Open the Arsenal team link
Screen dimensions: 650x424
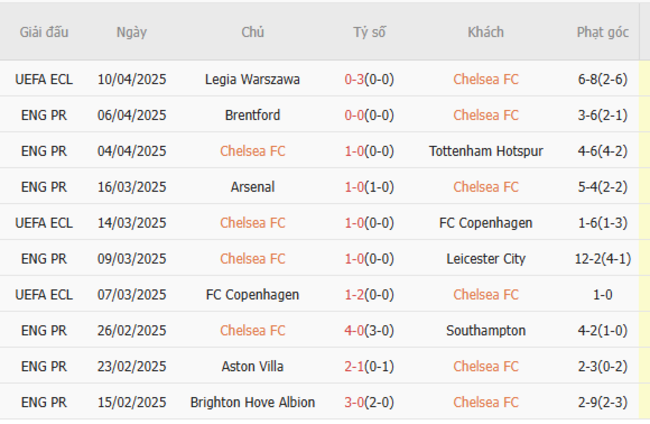pyautogui.click(x=252, y=187)
